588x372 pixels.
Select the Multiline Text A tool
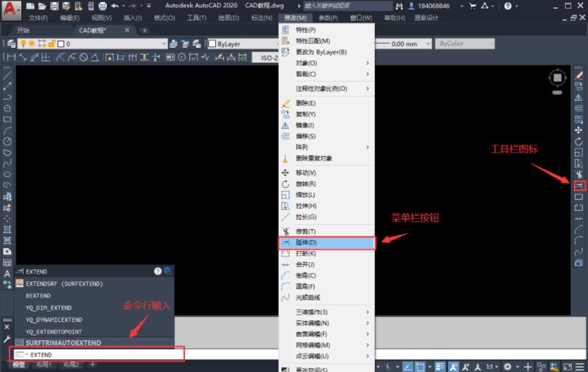pos(7,273)
